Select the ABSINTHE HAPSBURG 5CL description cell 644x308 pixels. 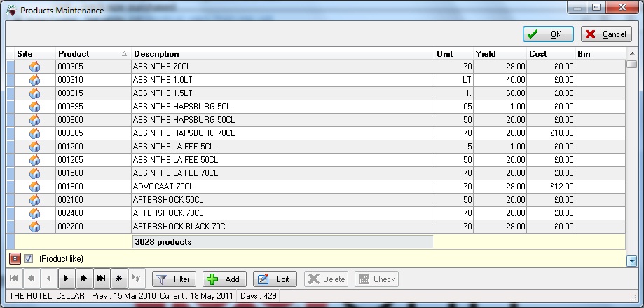tap(282, 107)
